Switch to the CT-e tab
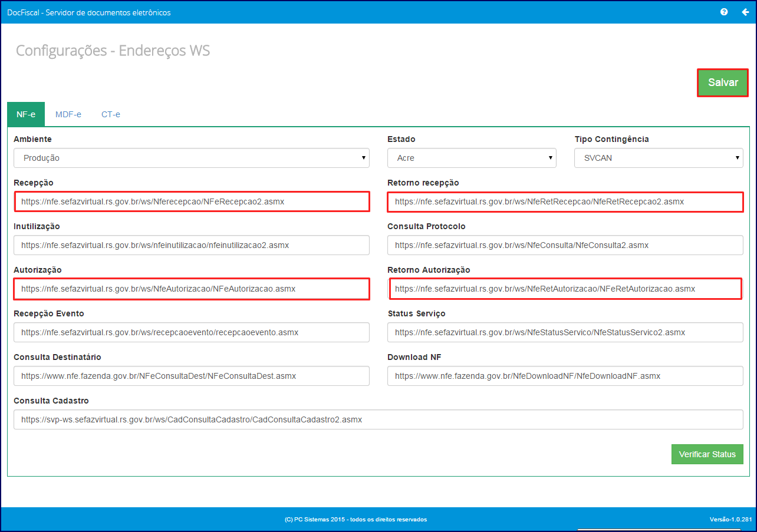 point(111,114)
